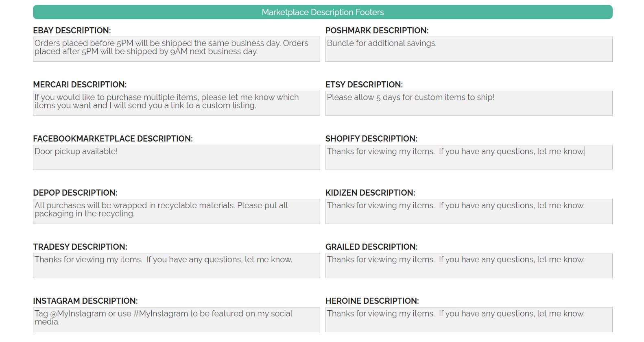Click the ETSY DESCRIPTION label
Viewport: 644px width, 342px height.
click(364, 85)
